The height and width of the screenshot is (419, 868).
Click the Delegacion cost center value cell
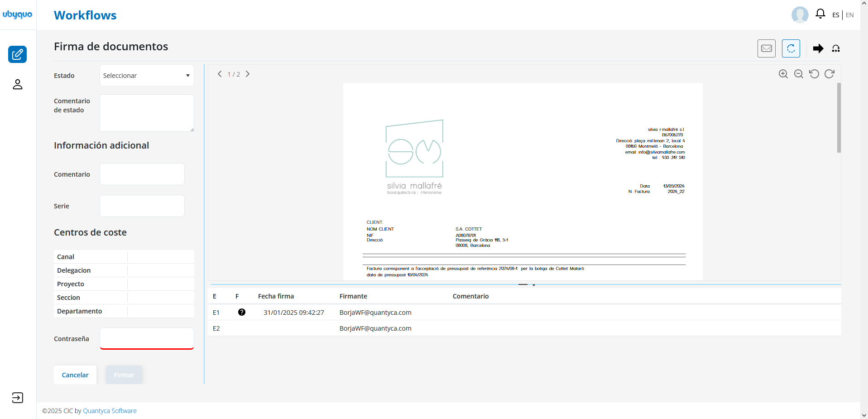161,270
